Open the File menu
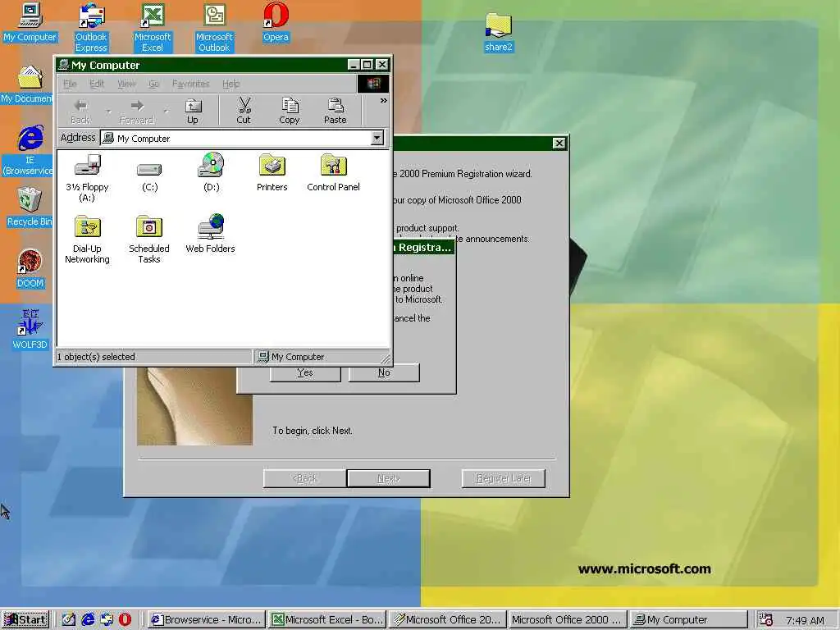The width and height of the screenshot is (840, 630). pos(71,84)
